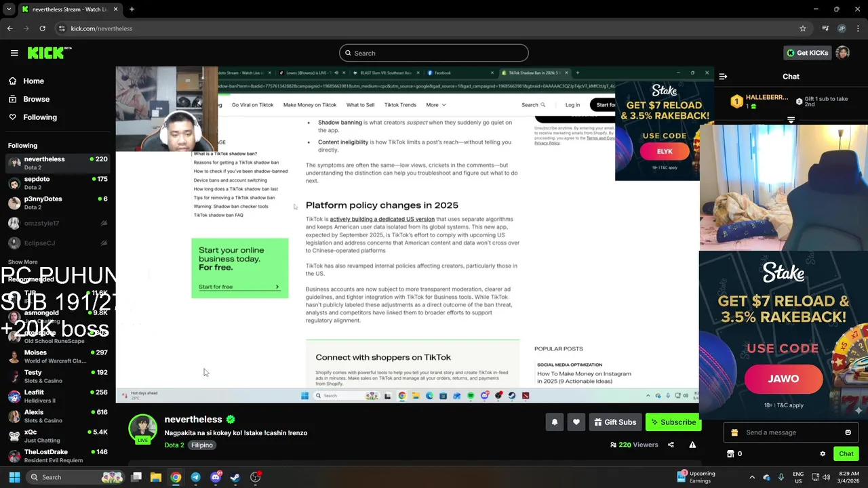Viewport: 868px width, 488px height.
Task: Open Chrome tab search dropdown
Action: pos(8,9)
